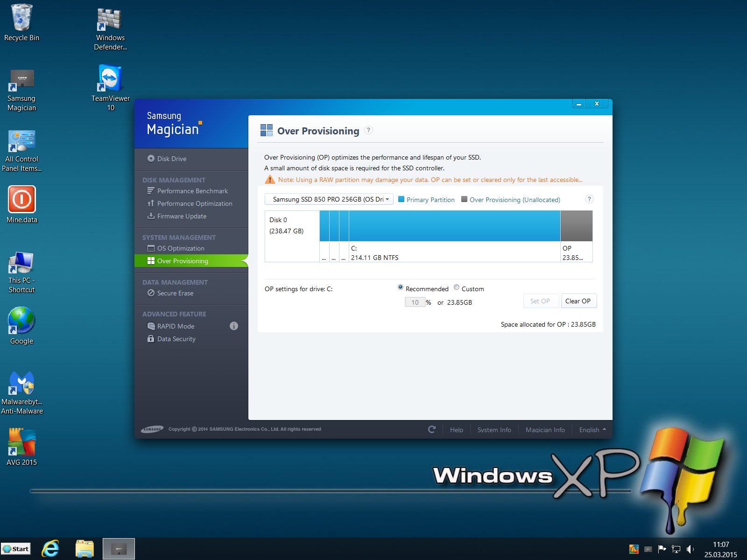Open the Samsung SSD 850 PRO drive dropdown
Viewport: 747px width, 560px height.
pyautogui.click(x=329, y=199)
